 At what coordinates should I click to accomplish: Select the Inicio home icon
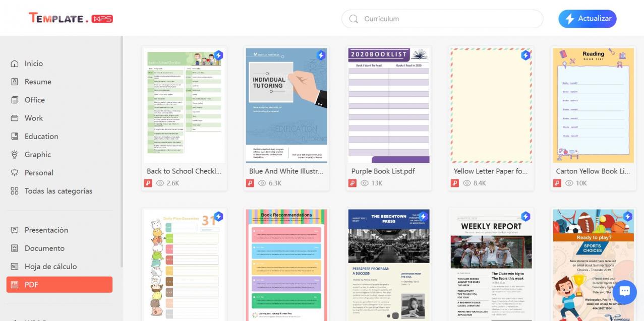pos(14,63)
